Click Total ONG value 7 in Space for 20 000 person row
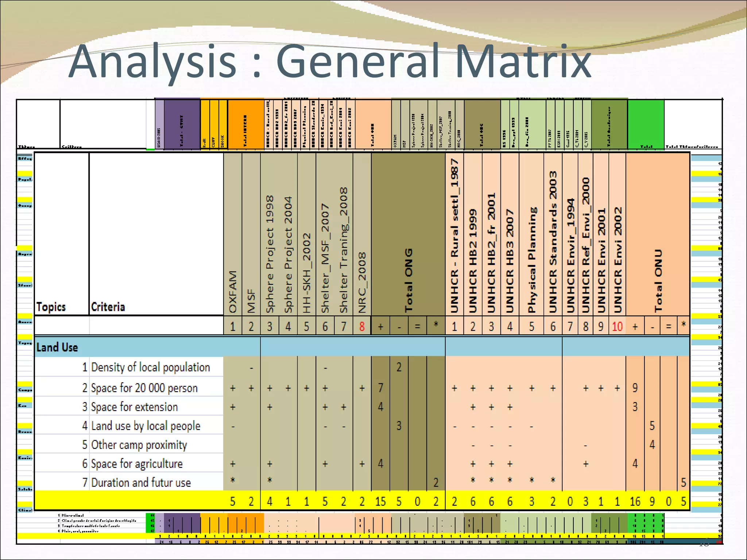Image resolution: width=747 pixels, height=560 pixels. pos(380,388)
